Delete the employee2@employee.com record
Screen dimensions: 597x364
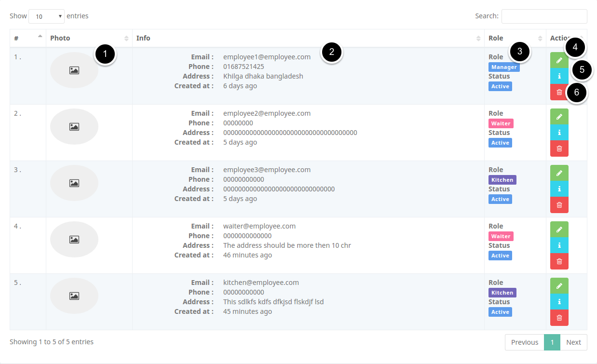(559, 148)
